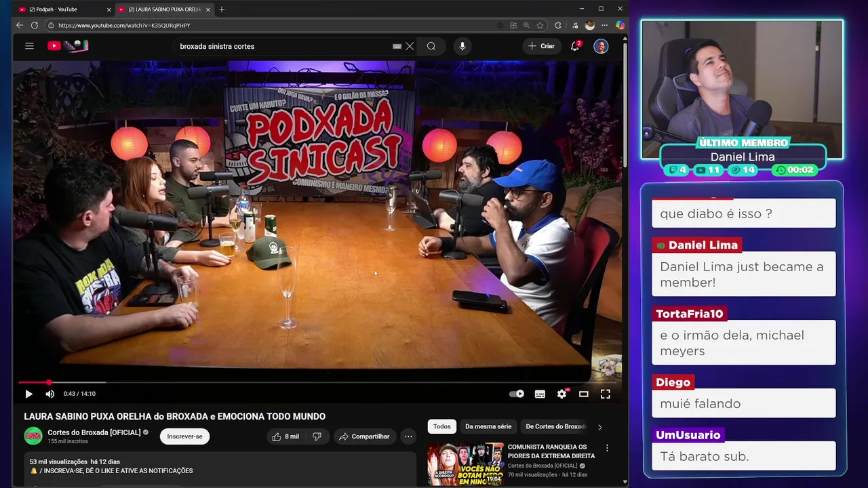868x488 pixels.
Task: Close the Laura Sabino browser tab
Action: coord(208,9)
